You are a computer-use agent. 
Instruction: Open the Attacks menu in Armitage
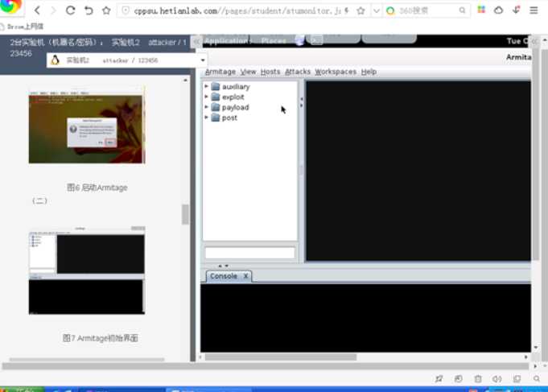[x=298, y=72]
